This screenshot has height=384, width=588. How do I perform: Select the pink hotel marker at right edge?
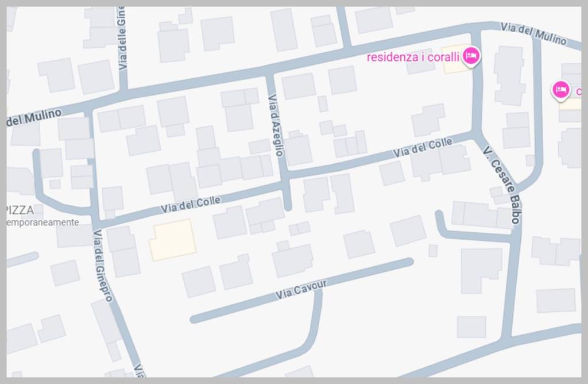pos(560,90)
